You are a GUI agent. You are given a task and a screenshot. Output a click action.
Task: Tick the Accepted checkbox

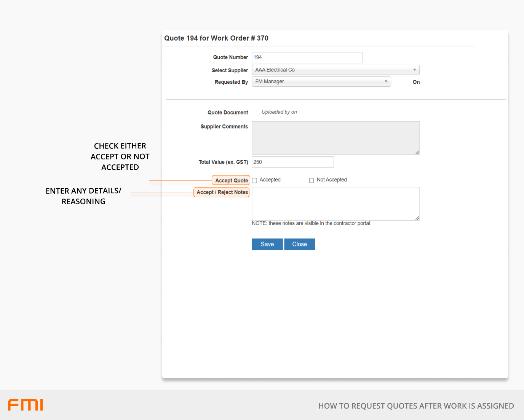click(x=255, y=180)
